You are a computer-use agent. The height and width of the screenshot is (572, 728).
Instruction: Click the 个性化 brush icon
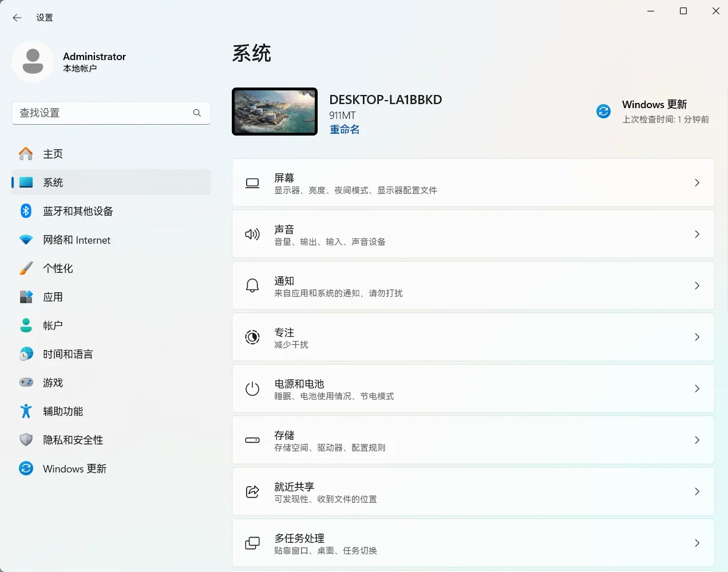(x=26, y=268)
